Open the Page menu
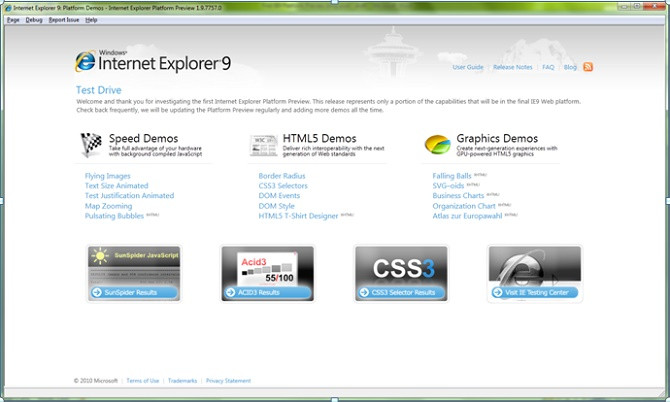 13,20
